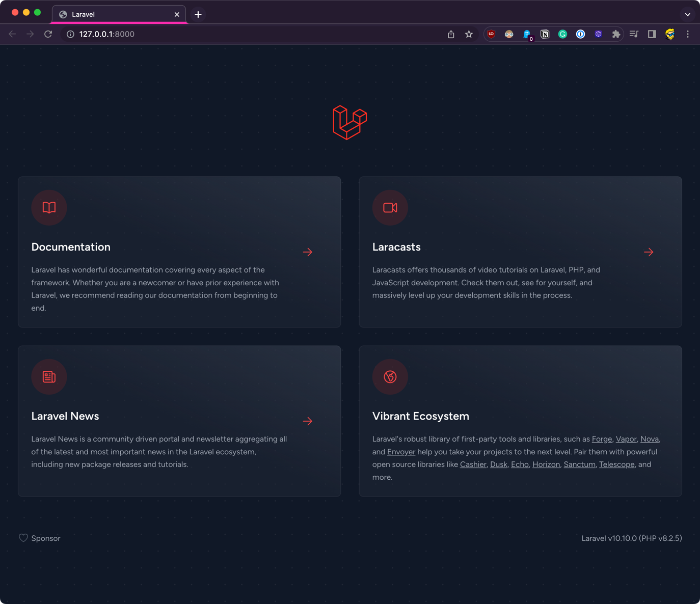The width and height of the screenshot is (700, 604).
Task: Open the Chrome three-dot menu
Action: 687,34
